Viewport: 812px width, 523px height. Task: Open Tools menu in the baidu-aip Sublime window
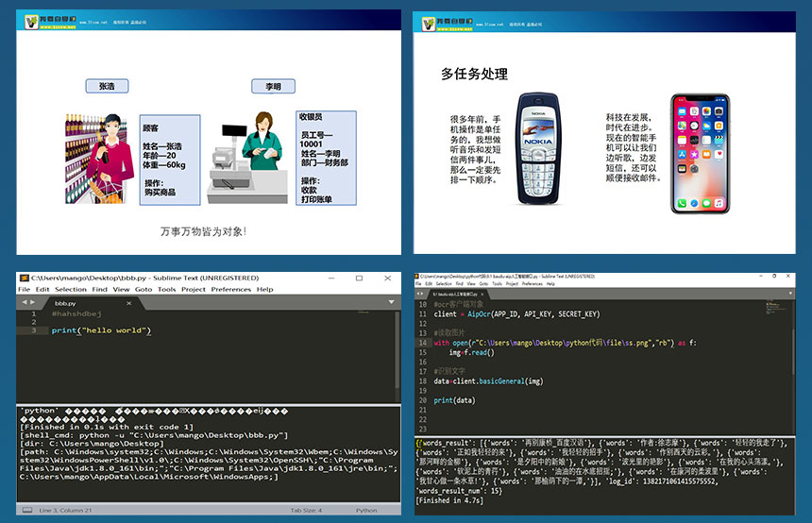coord(497,284)
